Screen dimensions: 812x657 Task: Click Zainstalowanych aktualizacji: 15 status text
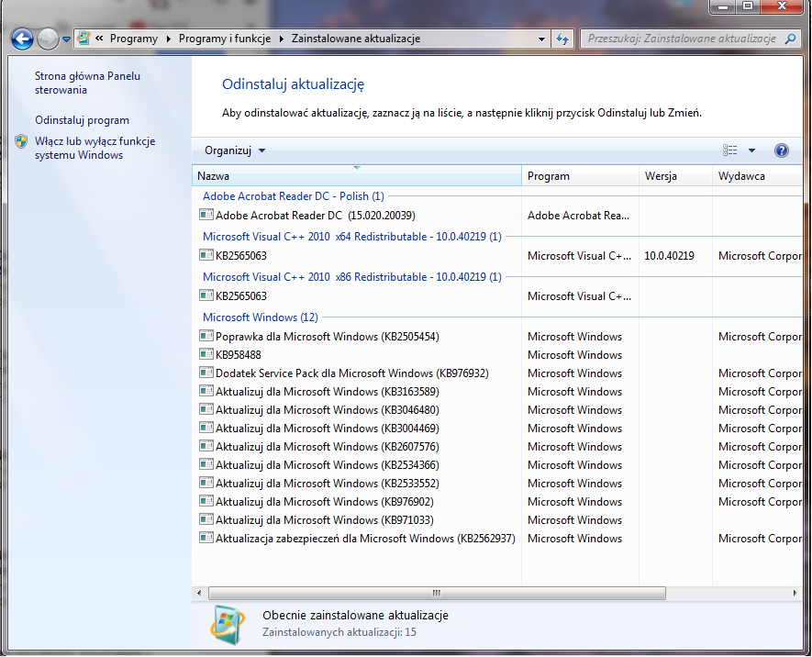339,632
